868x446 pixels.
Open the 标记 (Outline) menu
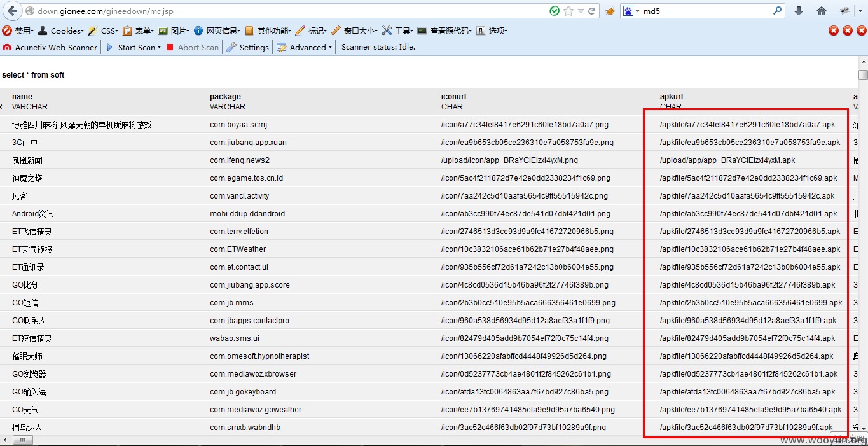coord(312,31)
